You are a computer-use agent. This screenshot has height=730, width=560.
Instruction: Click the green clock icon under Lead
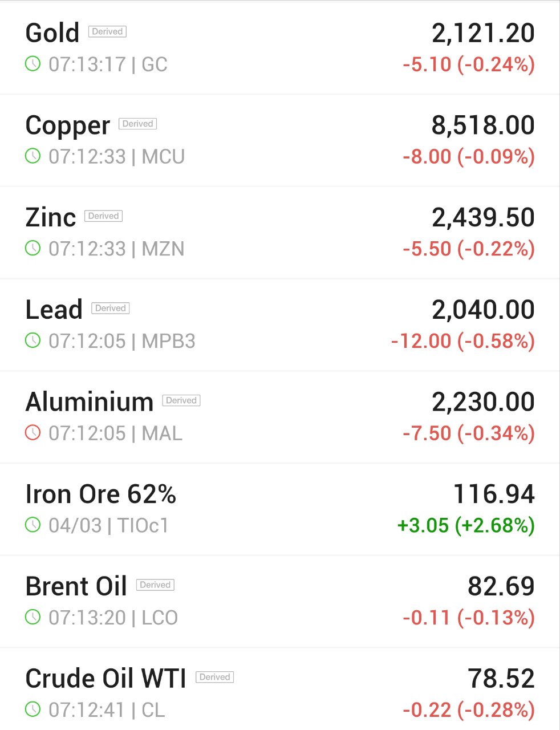(33, 340)
